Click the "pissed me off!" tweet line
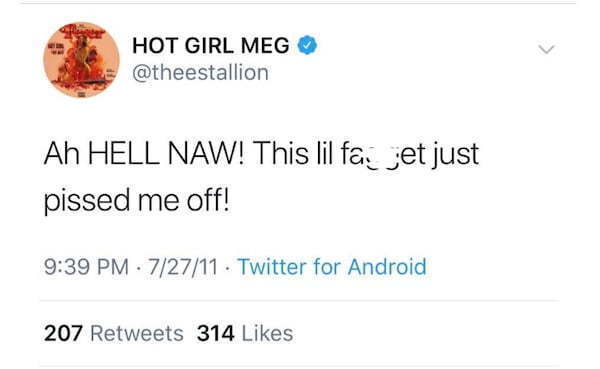Viewport: 600px width, 369px height. click(x=137, y=201)
